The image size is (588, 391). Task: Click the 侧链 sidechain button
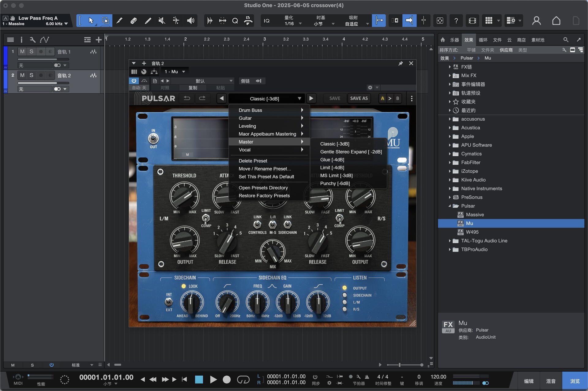245,81
